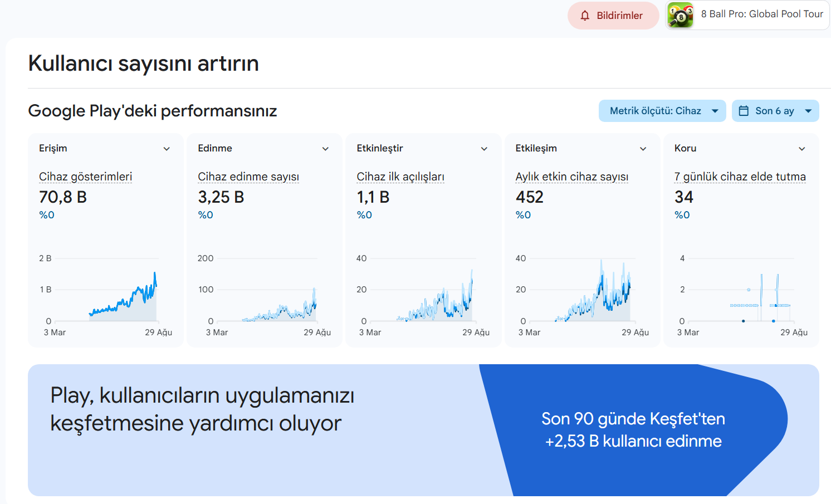Open the Cihaz gösterimleri metric link

(85, 177)
